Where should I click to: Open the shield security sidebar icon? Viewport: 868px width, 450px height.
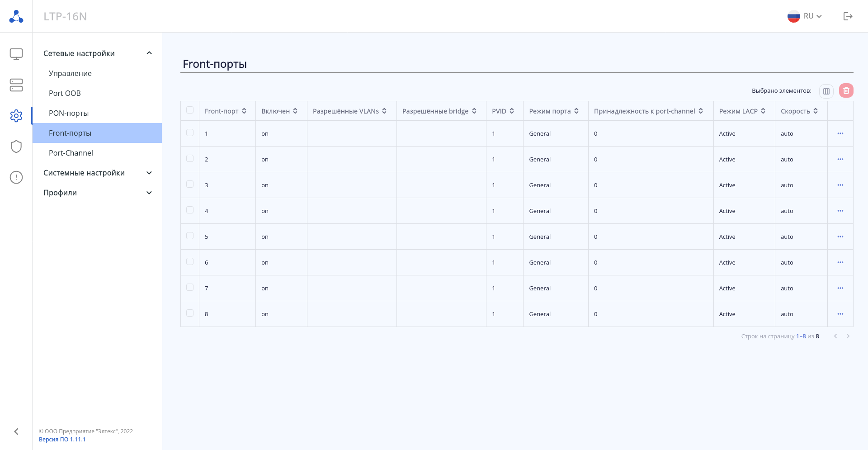tap(16, 147)
